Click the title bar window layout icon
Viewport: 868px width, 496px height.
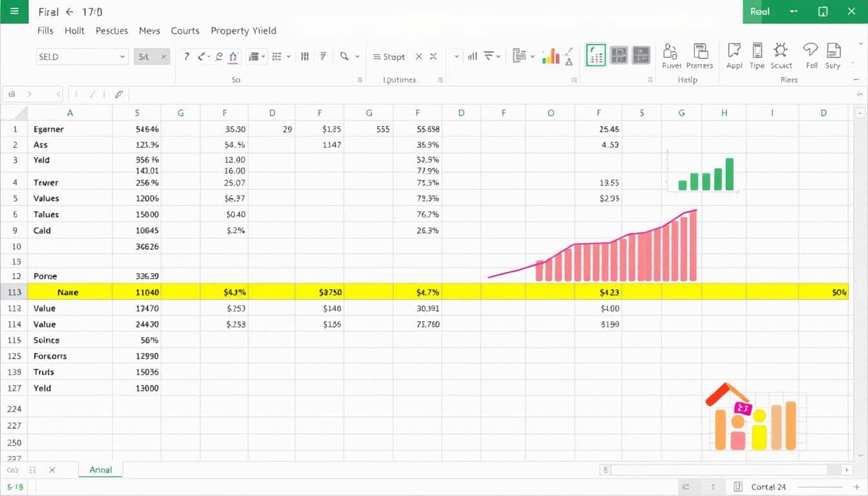(823, 12)
